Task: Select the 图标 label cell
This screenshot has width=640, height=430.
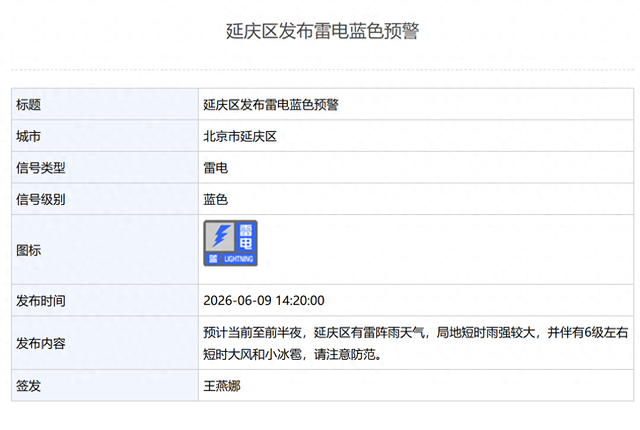Action: click(x=105, y=250)
